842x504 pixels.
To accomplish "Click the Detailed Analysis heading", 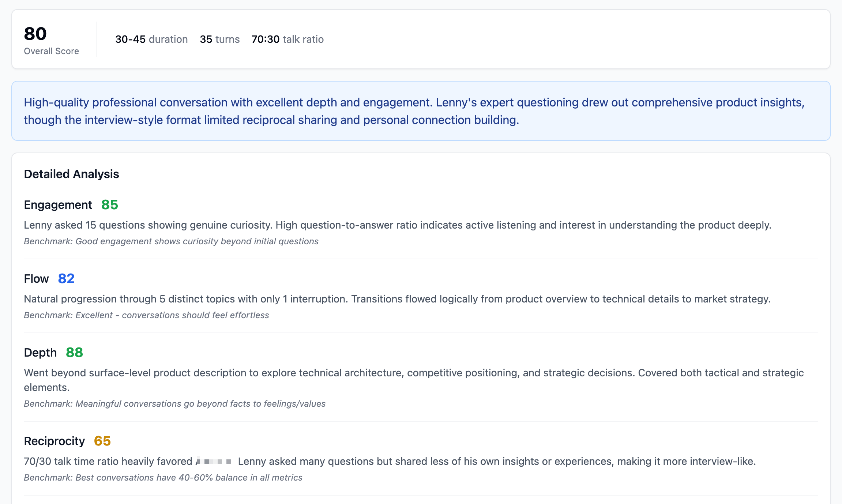I will (72, 174).
